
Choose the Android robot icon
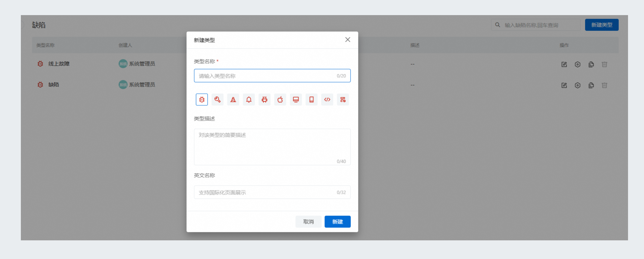pyautogui.click(x=265, y=100)
